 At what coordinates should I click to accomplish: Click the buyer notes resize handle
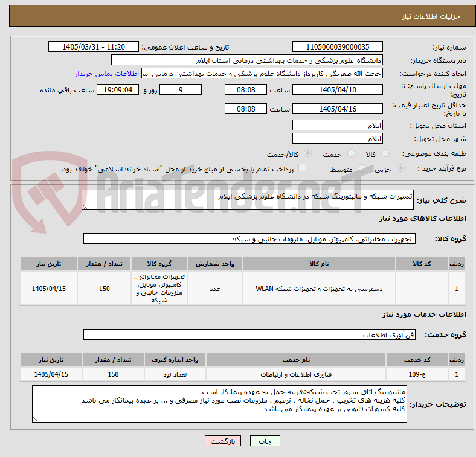point(35,420)
